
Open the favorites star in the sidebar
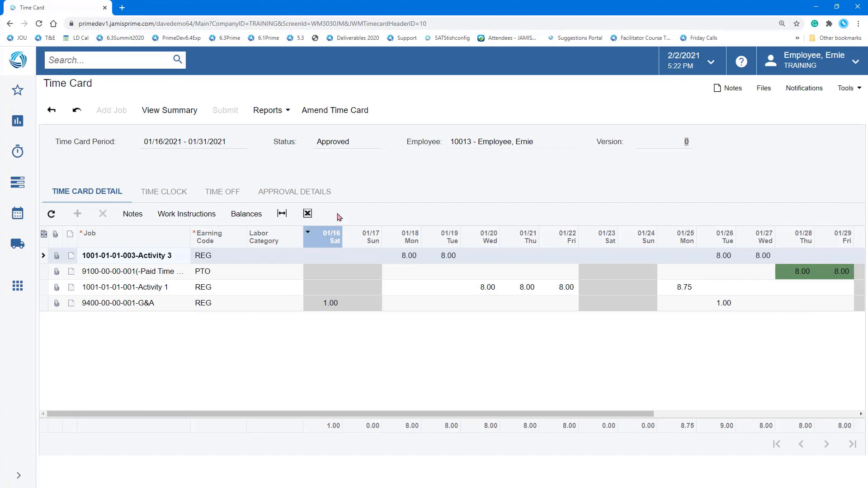(x=17, y=90)
